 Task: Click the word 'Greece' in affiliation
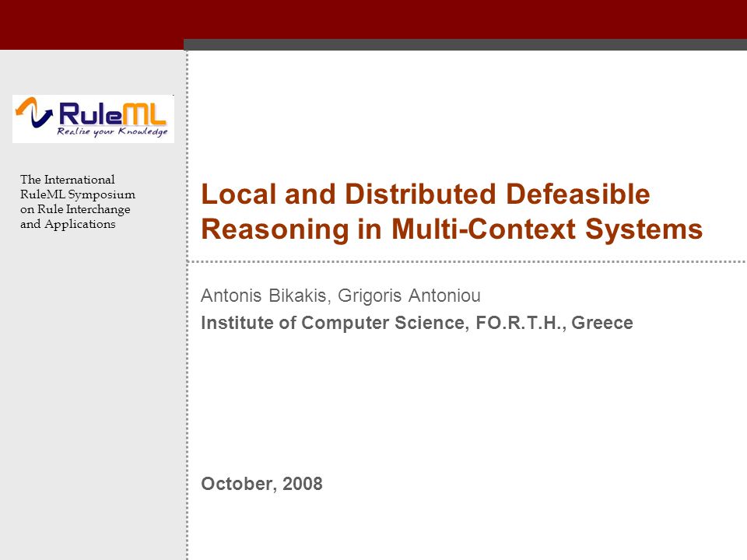point(602,322)
